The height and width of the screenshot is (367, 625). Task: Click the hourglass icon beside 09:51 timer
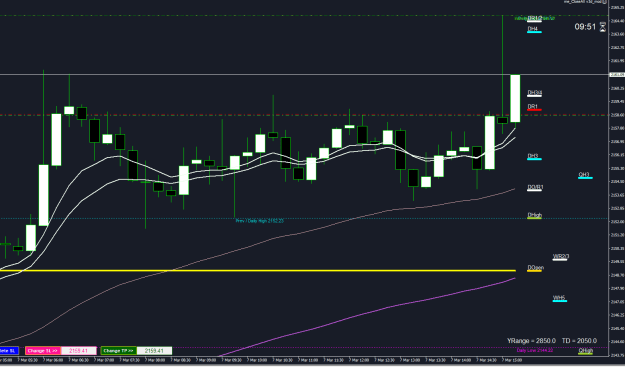click(x=603, y=27)
